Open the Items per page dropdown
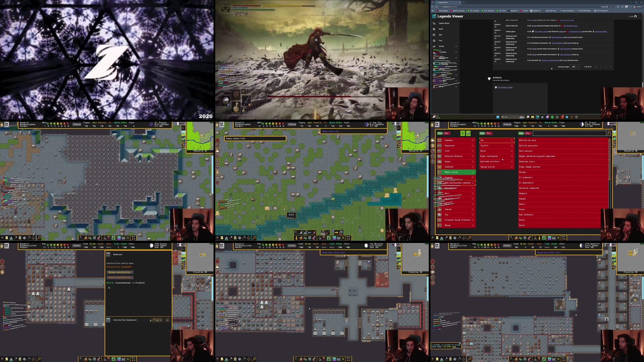This screenshot has width=644, height=362. coord(575,67)
